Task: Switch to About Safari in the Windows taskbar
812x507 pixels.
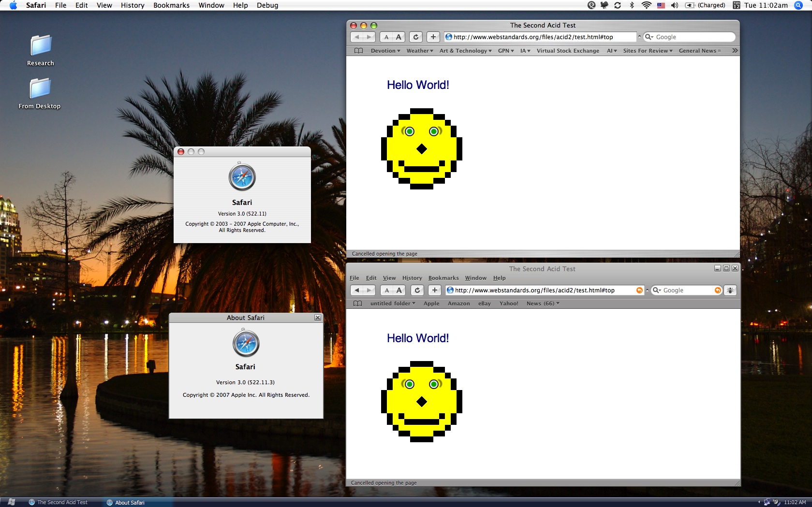Action: 130,502
